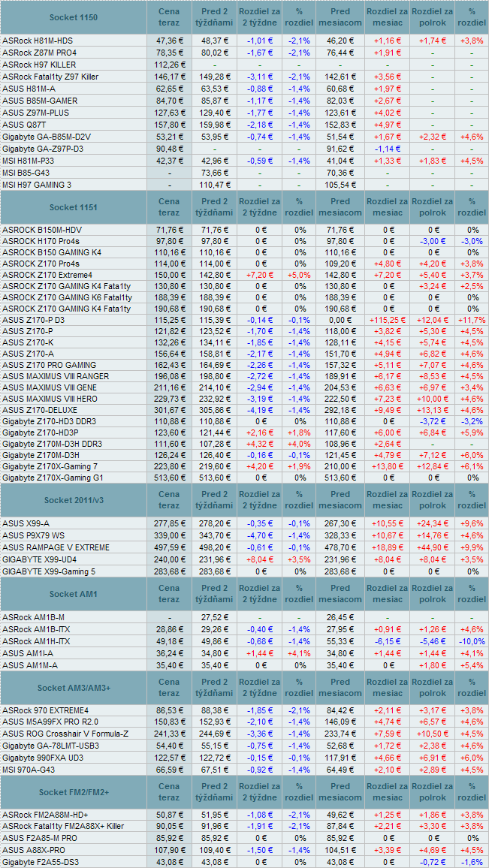This screenshot has height=868, width=489.
Task: Click the ASUS MAXIMUS VIII RANGER name
Action: point(56,376)
